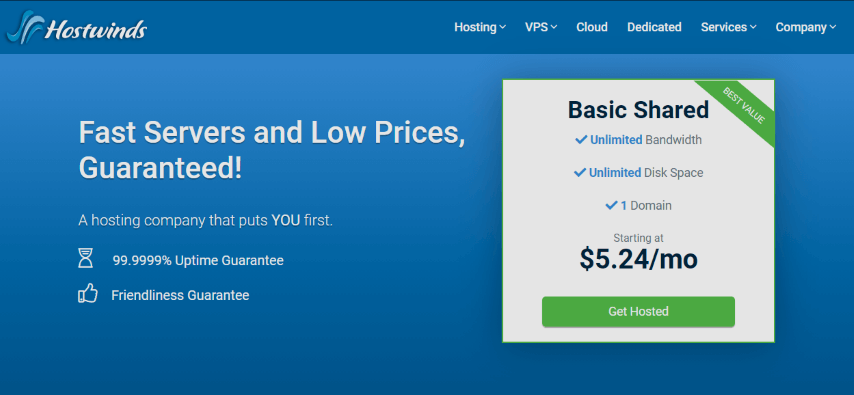Open the Dedicated servers page
The height and width of the screenshot is (395, 854).
[654, 27]
